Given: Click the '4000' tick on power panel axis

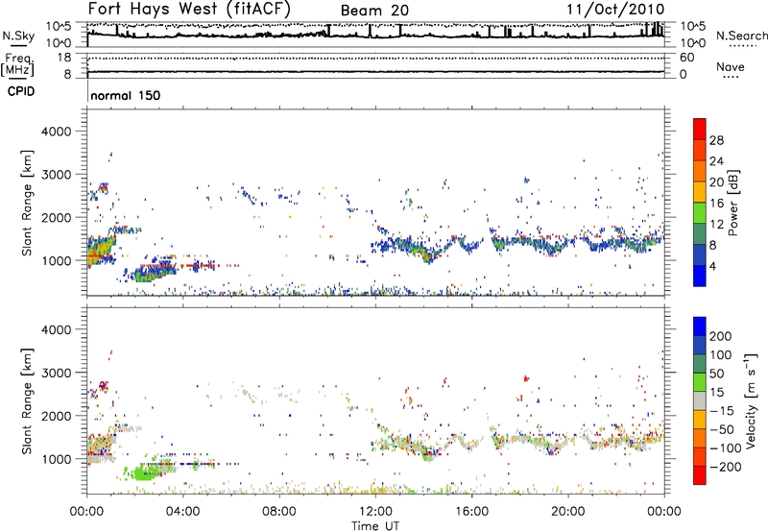Looking at the screenshot, I should pos(56,132).
